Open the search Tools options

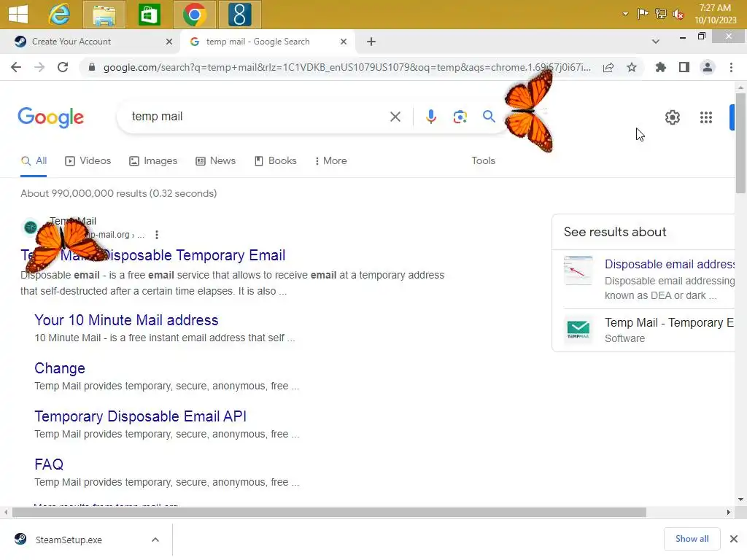pos(483,161)
